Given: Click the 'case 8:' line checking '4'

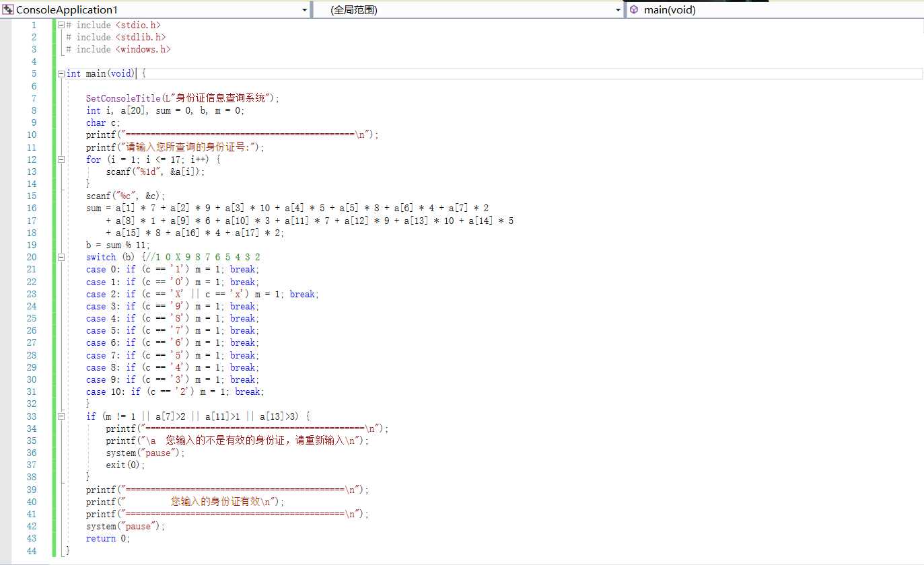Looking at the screenshot, I should click(172, 367).
